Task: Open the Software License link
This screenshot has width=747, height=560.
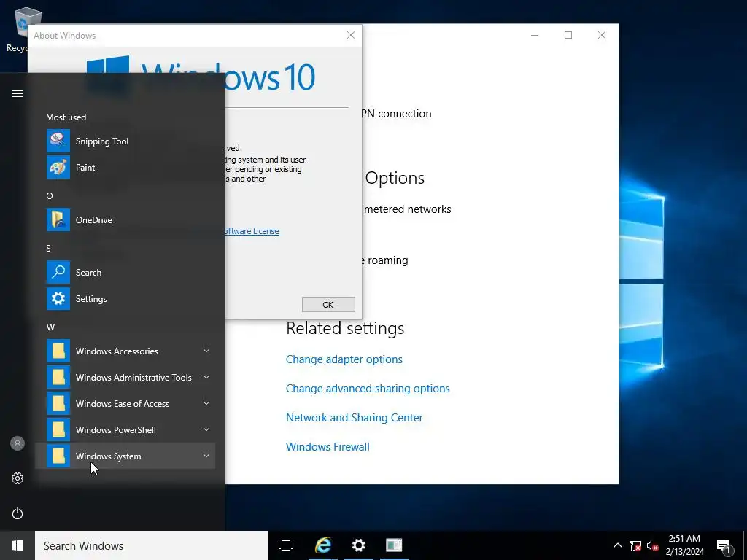Action: tap(252, 231)
